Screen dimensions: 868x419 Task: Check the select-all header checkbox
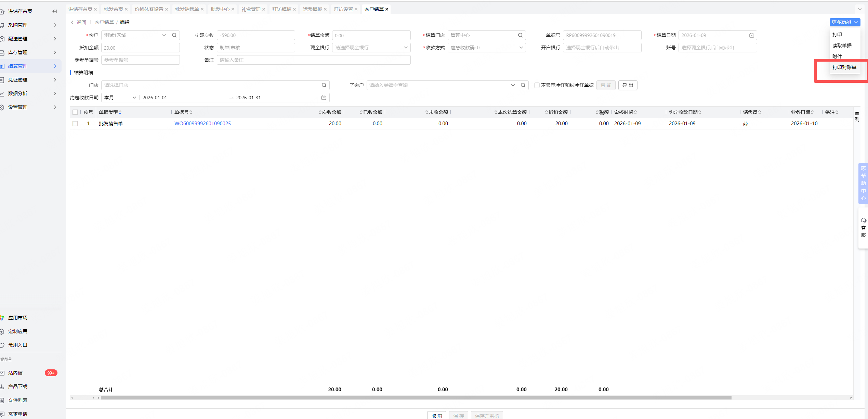coord(75,112)
